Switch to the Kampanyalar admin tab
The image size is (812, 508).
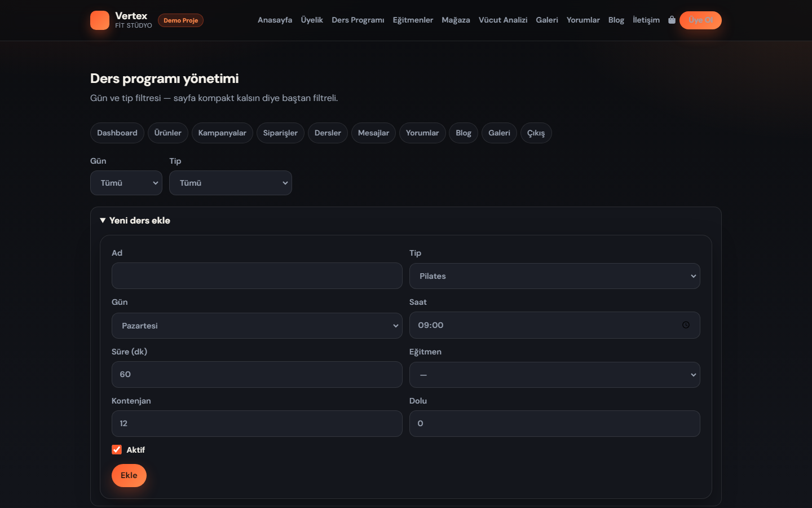point(222,133)
